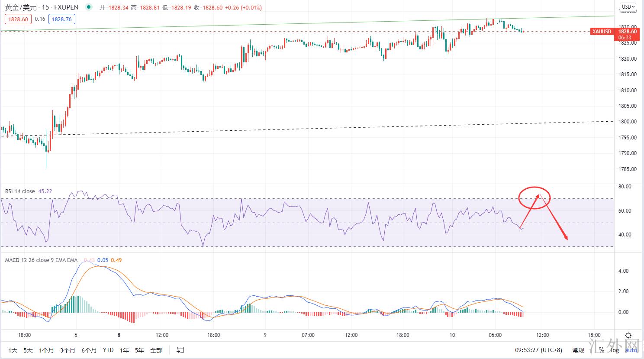Click the 4.00 MACD axis label

[x=624, y=271]
